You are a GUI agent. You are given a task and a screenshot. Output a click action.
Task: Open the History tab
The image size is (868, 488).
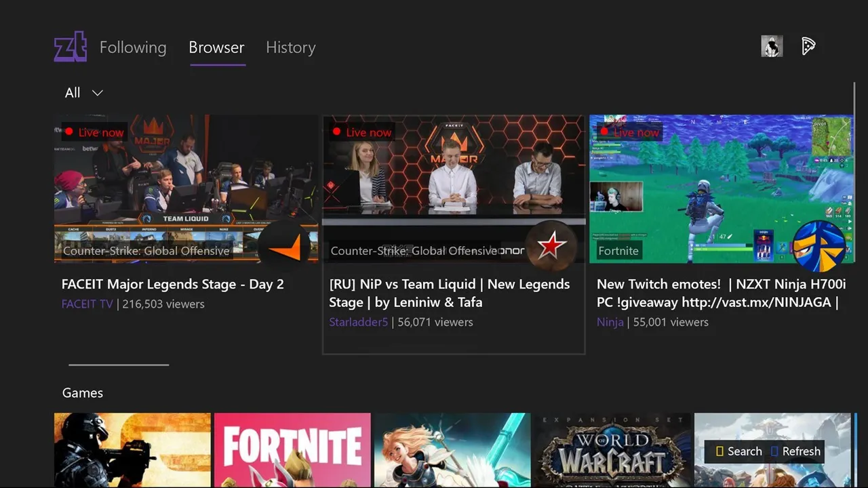coord(291,47)
